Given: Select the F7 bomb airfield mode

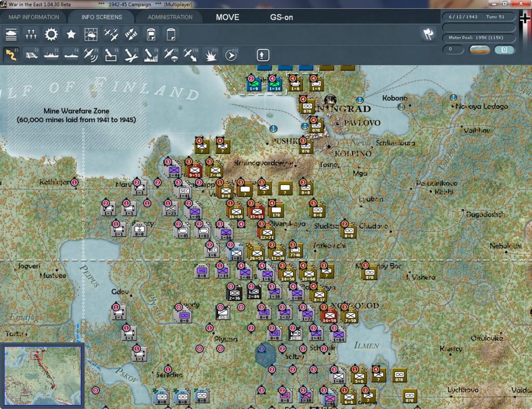Looking at the screenshot, I should pos(131,55).
